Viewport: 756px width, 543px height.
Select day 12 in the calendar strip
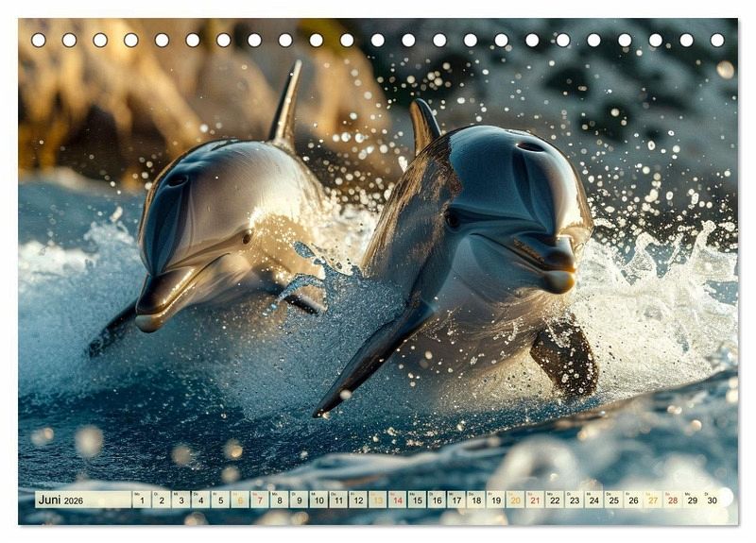[x=358, y=500]
